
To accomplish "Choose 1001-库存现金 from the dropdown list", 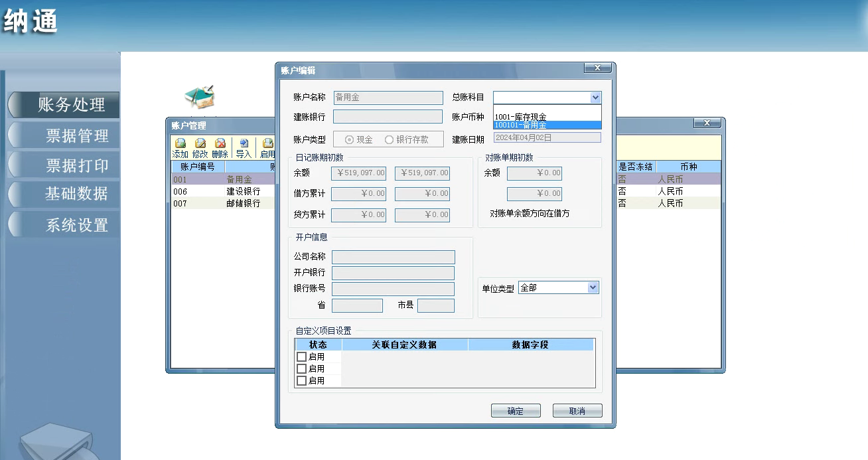I will pyautogui.click(x=521, y=117).
